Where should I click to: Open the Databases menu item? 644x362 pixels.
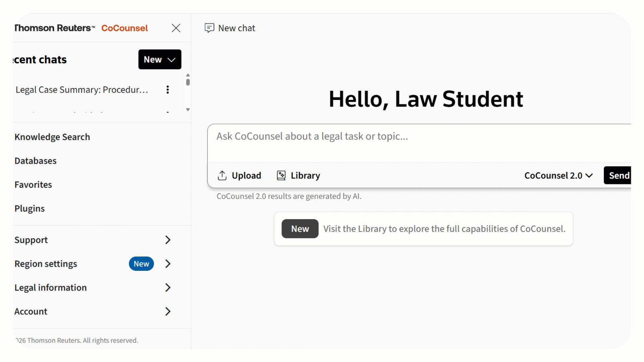tap(36, 161)
